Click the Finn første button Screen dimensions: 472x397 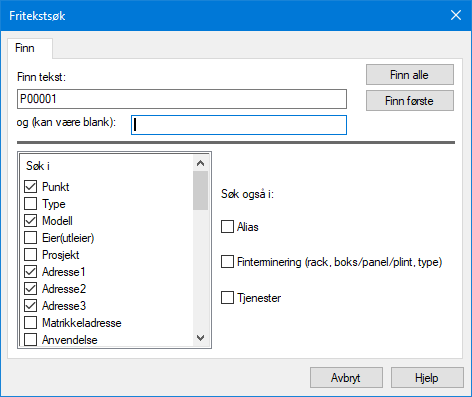pos(410,100)
